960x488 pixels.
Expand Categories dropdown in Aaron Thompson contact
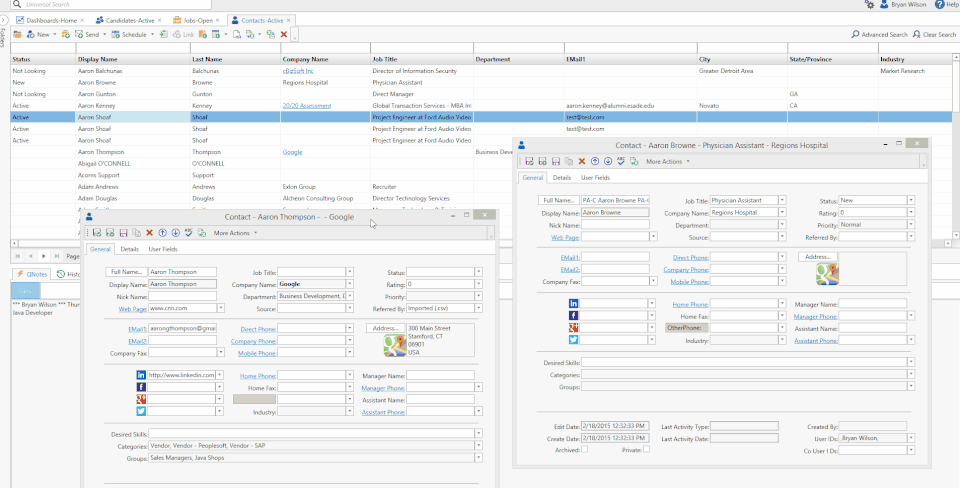coord(476,445)
